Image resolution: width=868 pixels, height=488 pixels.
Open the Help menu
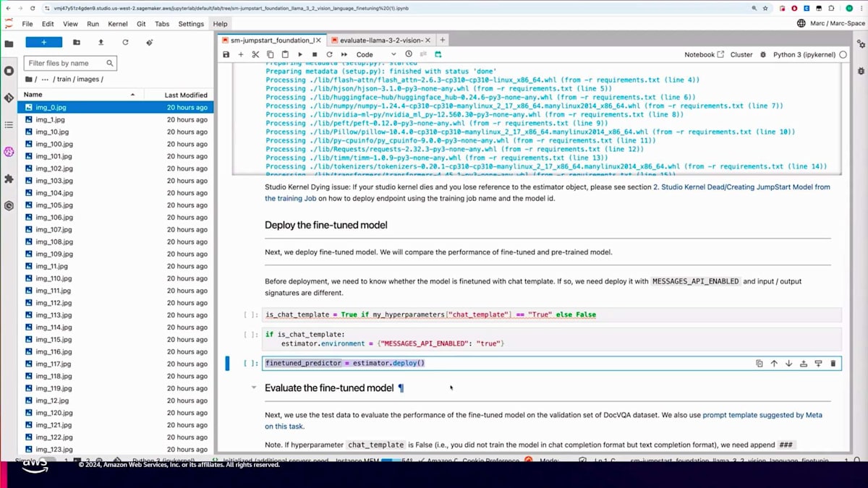220,24
